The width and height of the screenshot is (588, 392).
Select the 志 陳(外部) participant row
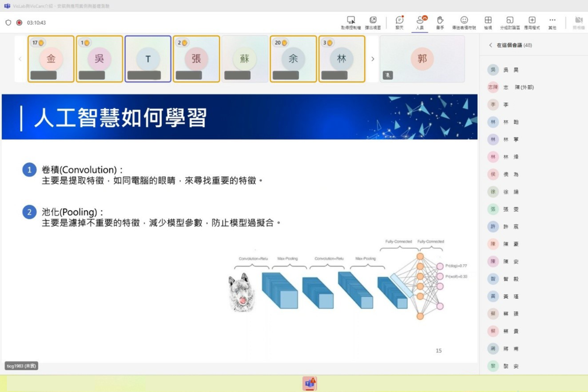click(x=534, y=87)
